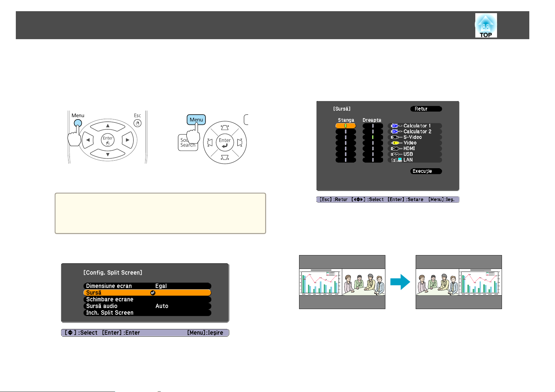
Task: Open the Sursă audio menu item
Action: [147, 306]
